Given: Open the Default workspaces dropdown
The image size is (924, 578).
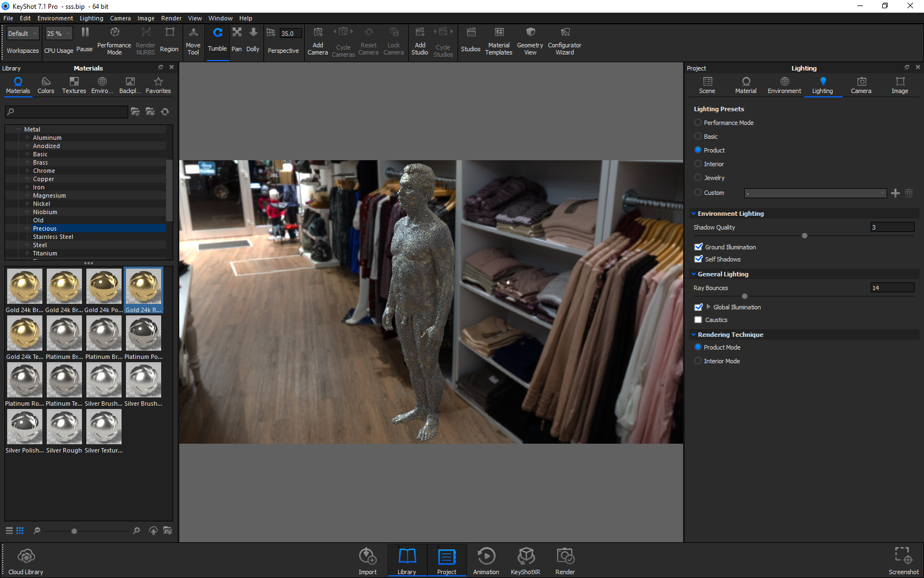Looking at the screenshot, I should click(23, 34).
